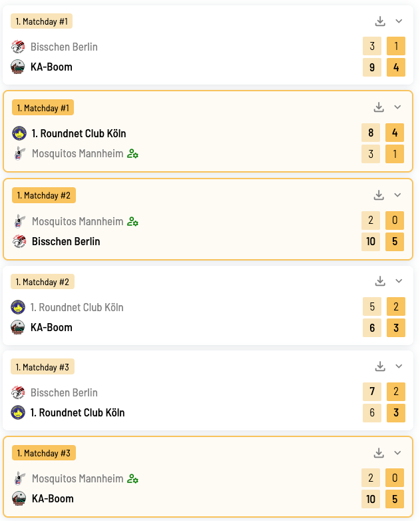Download the Bisschen Berlin vs Köln Matchday #3 match
420x521 pixels.
point(380,366)
